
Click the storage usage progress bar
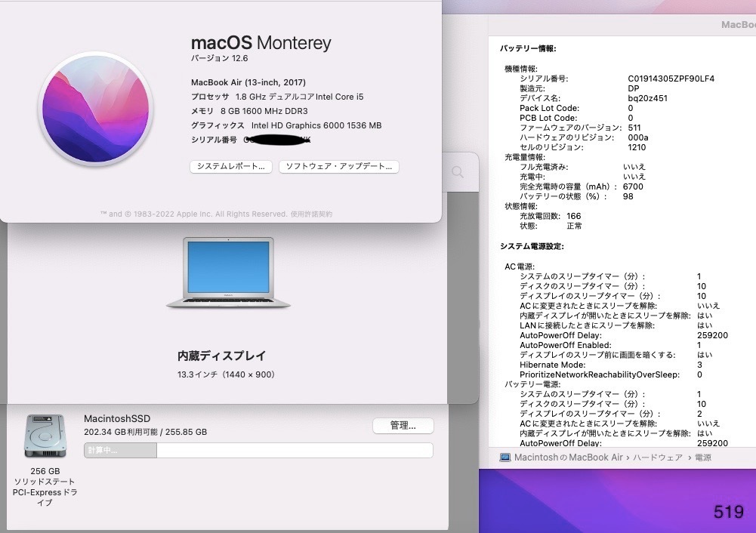[258, 450]
